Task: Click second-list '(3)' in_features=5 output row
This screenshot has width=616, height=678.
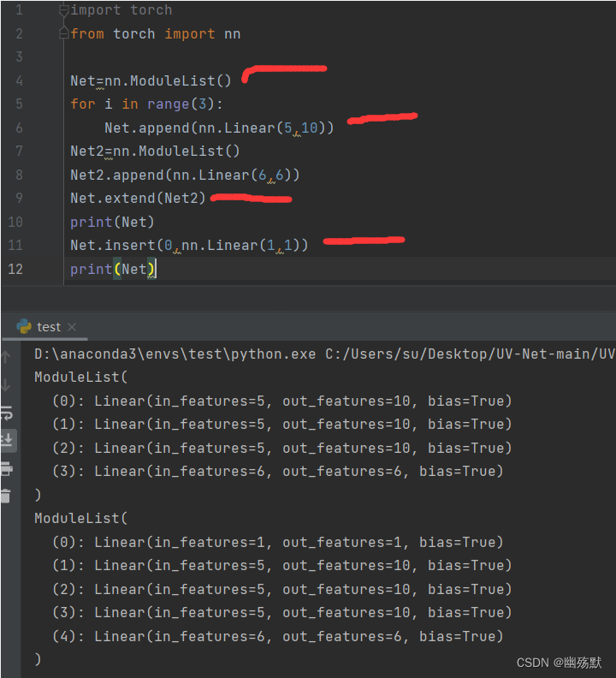Action: tap(282, 613)
